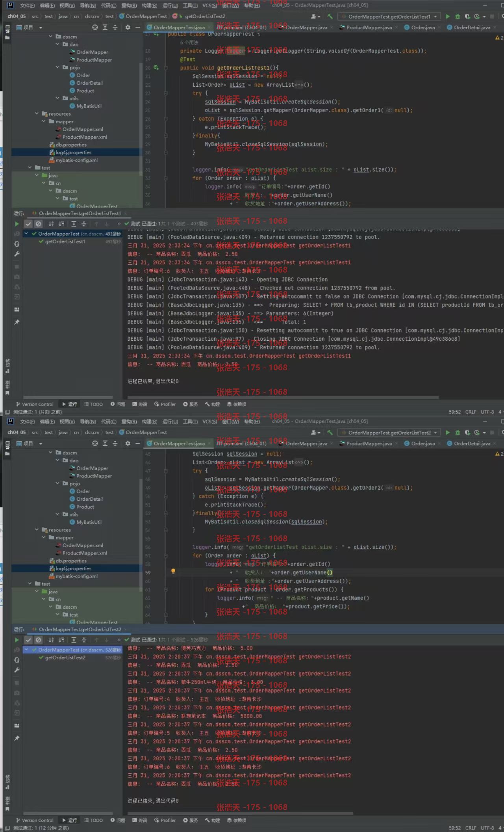Click Debug bug icon in bottom window toolbar
The height and width of the screenshot is (832, 504).
(x=458, y=433)
